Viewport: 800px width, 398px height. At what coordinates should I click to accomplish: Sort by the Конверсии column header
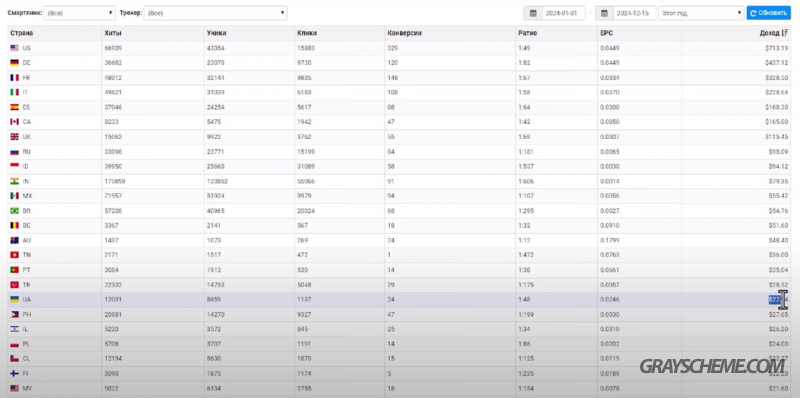[405, 33]
